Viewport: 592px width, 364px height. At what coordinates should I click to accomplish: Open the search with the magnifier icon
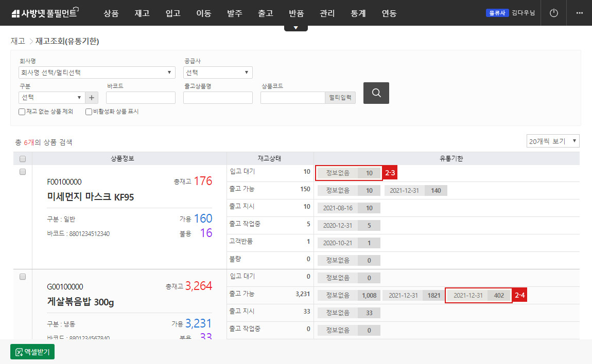click(x=376, y=93)
